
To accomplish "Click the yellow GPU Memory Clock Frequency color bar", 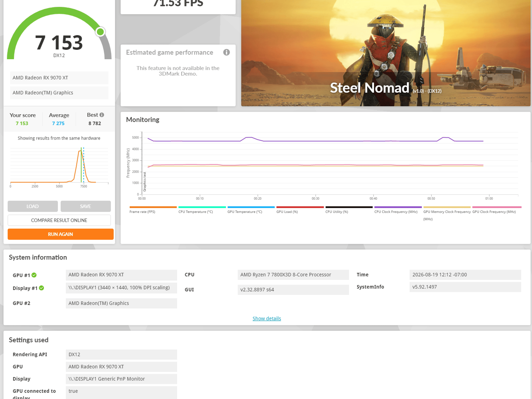I will [x=447, y=207].
